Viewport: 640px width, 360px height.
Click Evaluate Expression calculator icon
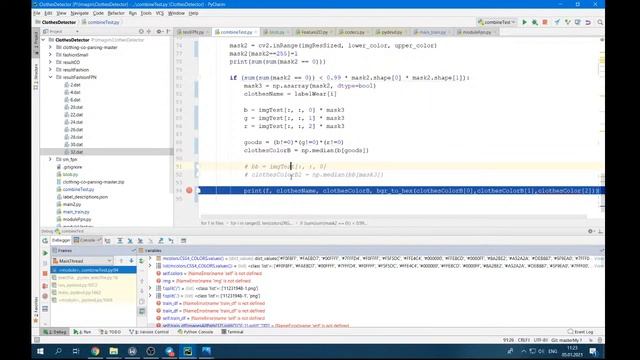pos(183,241)
